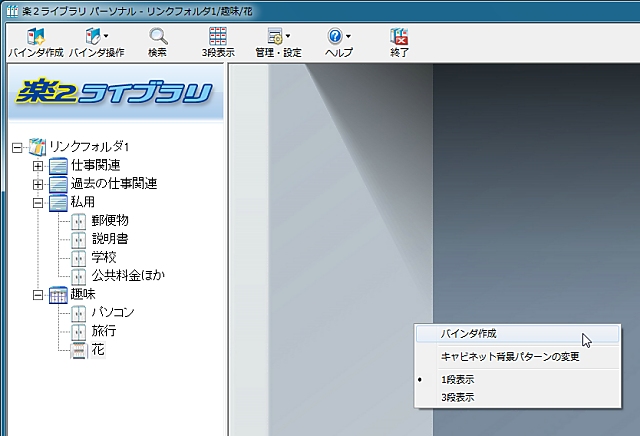Expand the 過去の仕事関連 library node
Image resolution: width=640 pixels, height=436 pixels.
click(x=38, y=184)
